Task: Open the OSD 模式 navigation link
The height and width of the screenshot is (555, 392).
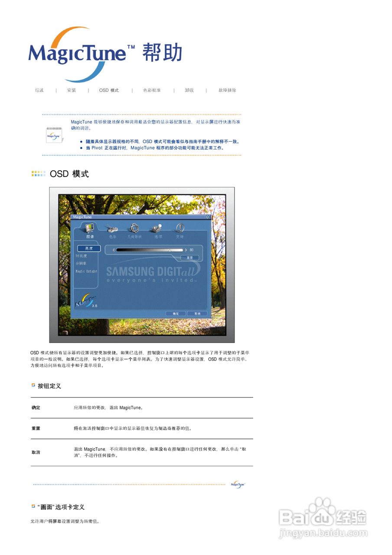Action: [x=109, y=90]
